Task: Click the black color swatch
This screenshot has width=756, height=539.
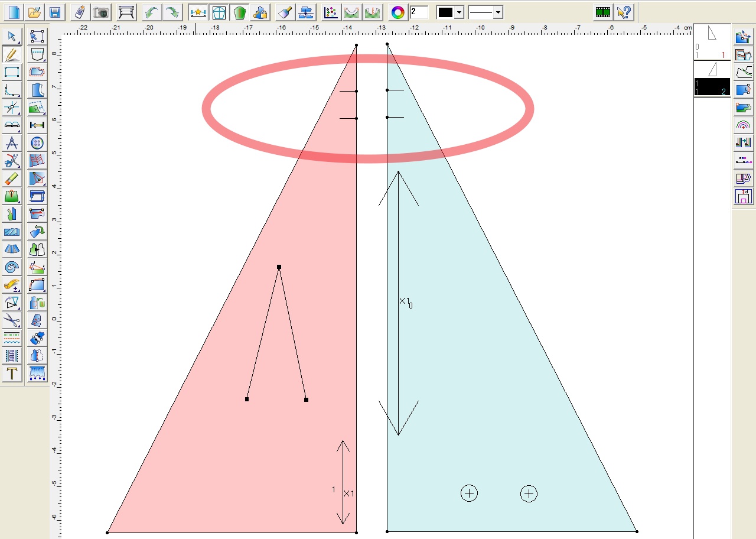Action: point(445,12)
